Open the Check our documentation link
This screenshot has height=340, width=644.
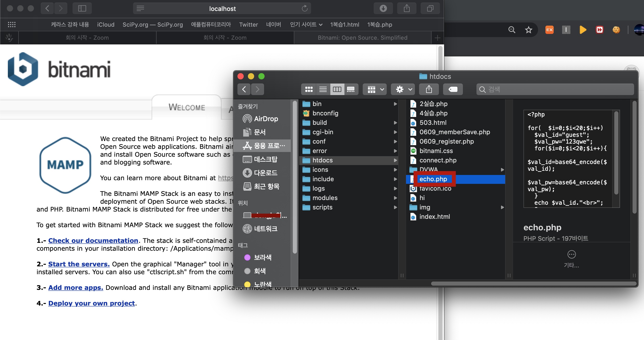[x=93, y=241]
